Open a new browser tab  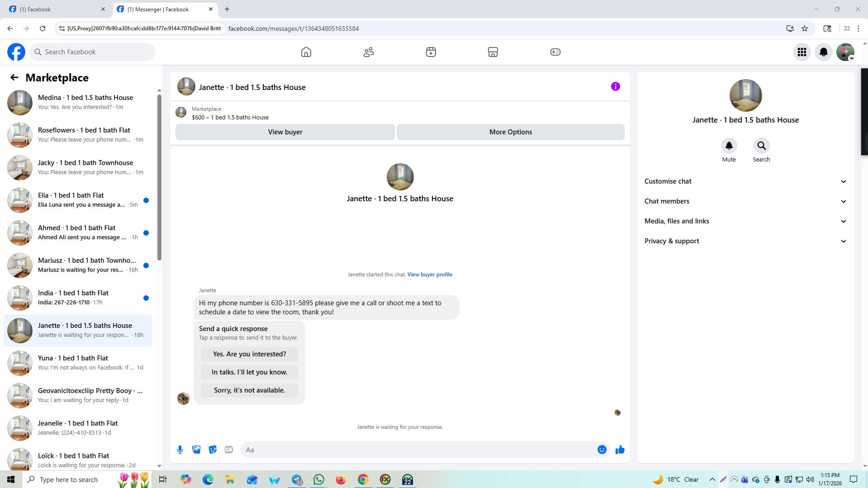[x=227, y=9]
